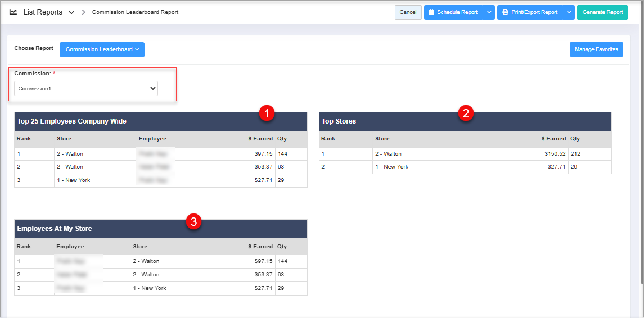Open Manage Favorites
The image size is (644, 318).
point(596,49)
